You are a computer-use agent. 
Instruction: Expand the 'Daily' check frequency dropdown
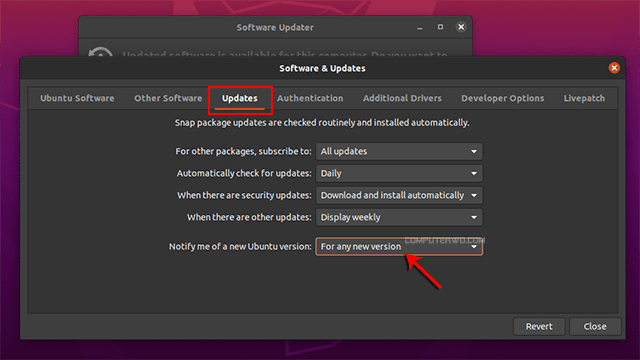[399, 173]
